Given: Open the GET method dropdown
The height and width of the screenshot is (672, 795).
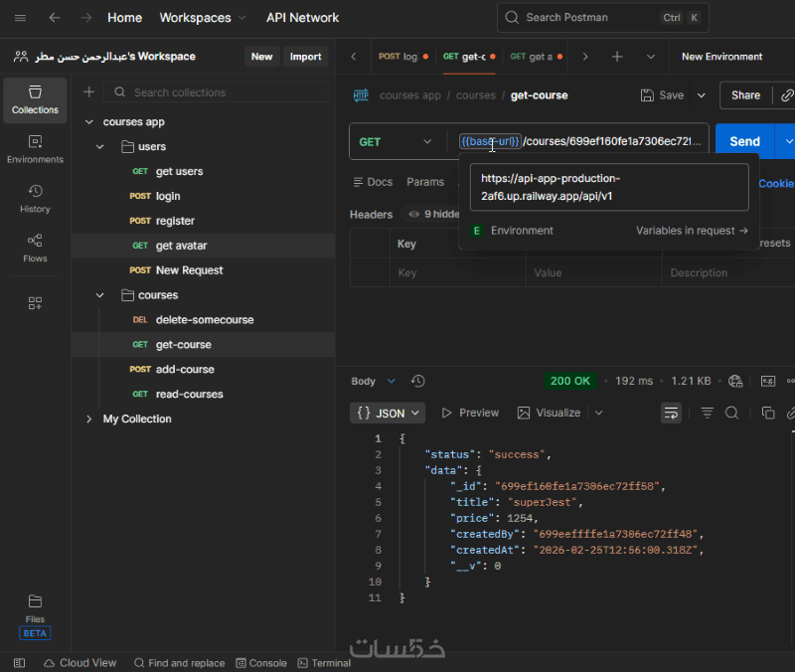Looking at the screenshot, I should pyautogui.click(x=397, y=142).
